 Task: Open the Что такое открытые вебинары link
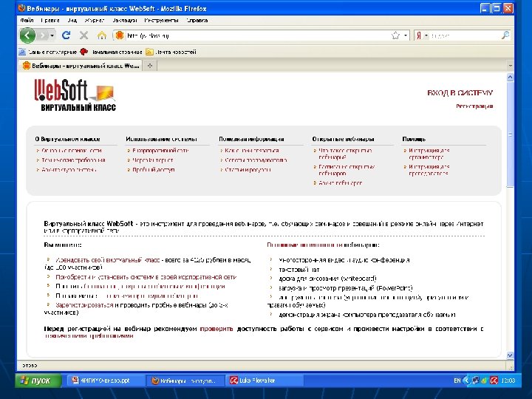(345, 154)
